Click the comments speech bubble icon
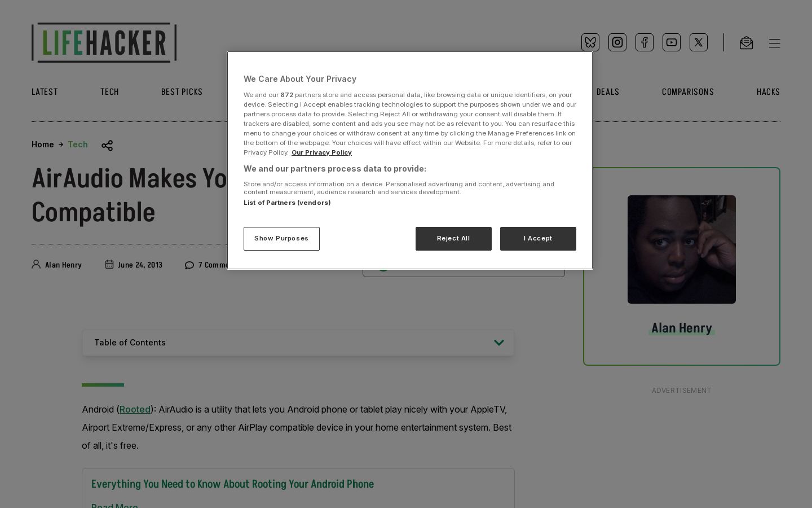Image resolution: width=812 pixels, height=508 pixels. coord(189,265)
